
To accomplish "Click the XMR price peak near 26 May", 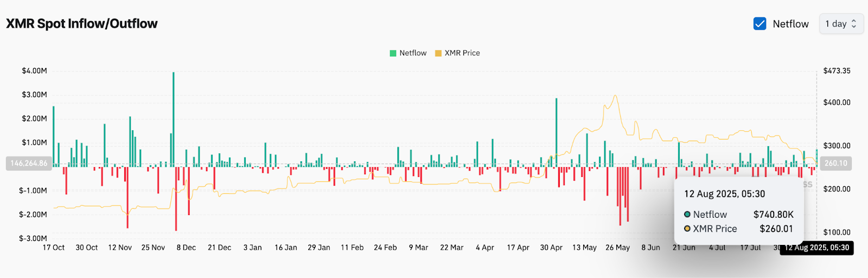I will [615, 97].
